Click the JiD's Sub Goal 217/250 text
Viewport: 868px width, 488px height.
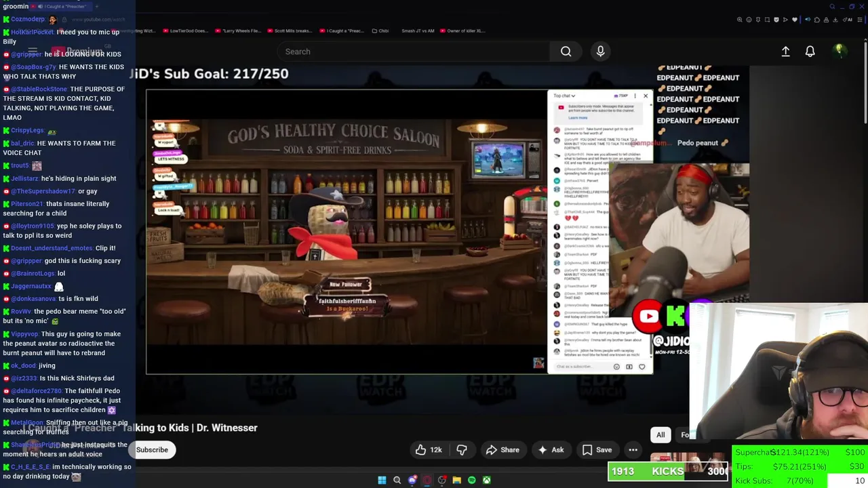[x=210, y=74]
